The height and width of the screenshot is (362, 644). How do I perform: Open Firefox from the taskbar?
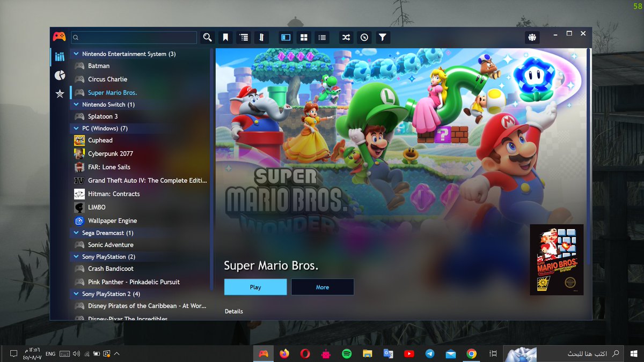pyautogui.click(x=284, y=354)
